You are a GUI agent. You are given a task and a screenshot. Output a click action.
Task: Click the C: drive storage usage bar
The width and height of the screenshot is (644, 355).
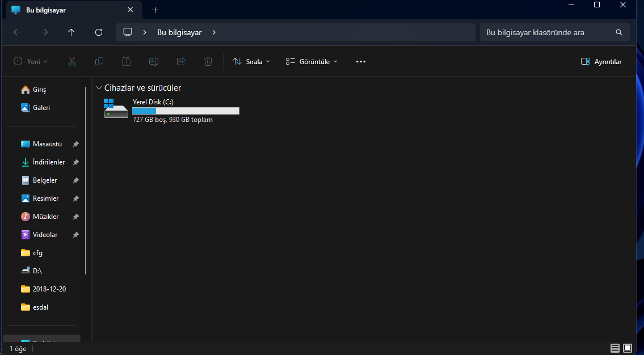pyautogui.click(x=186, y=111)
